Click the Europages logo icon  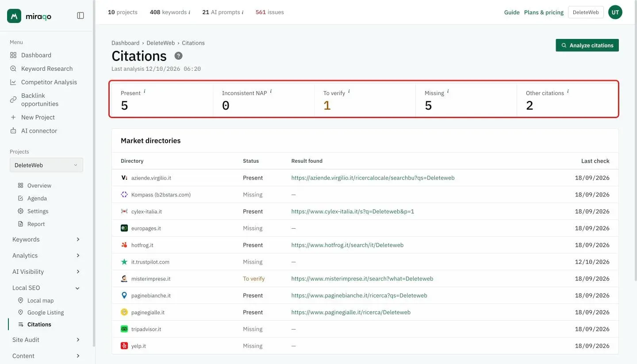point(124,228)
